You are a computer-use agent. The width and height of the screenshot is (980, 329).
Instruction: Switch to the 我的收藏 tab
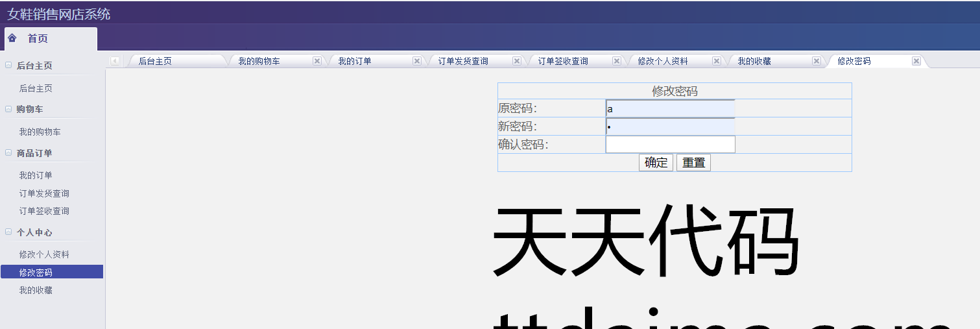[x=754, y=61]
